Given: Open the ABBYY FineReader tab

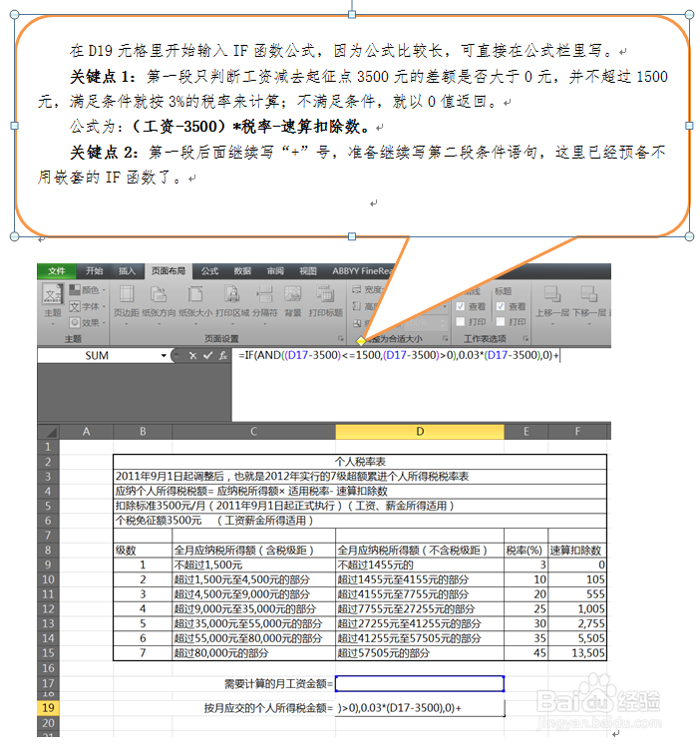Looking at the screenshot, I should 362,271.
